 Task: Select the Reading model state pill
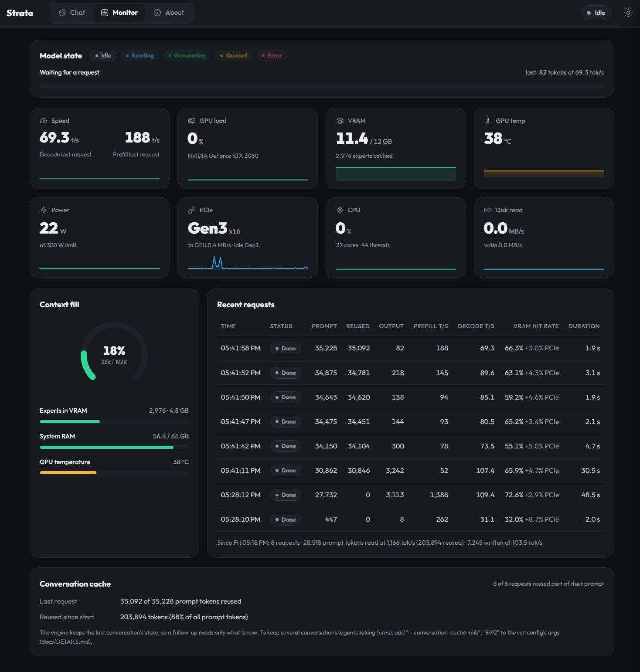coord(140,55)
